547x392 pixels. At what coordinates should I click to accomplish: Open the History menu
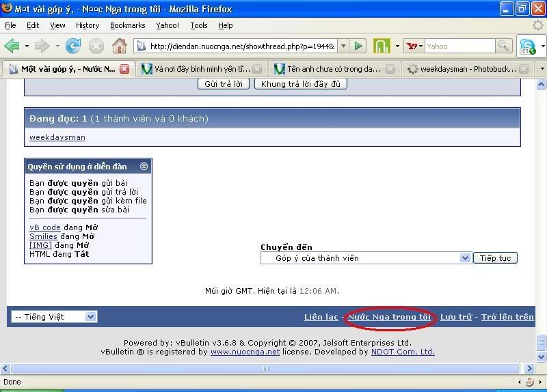[x=88, y=25]
